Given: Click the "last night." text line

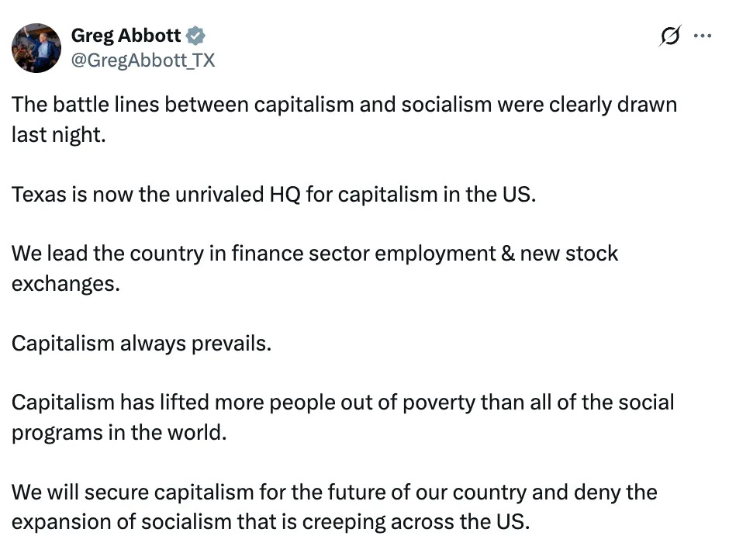Looking at the screenshot, I should click(x=57, y=134).
